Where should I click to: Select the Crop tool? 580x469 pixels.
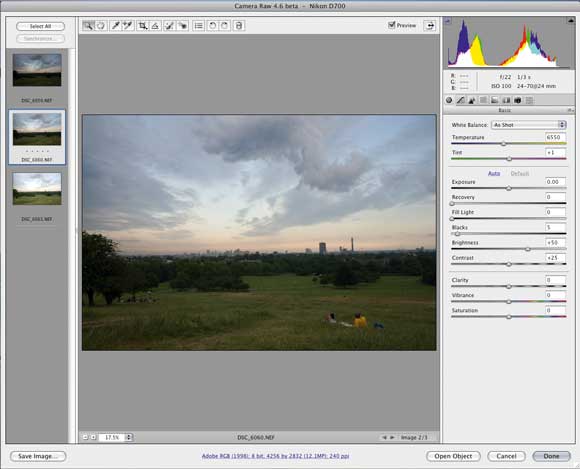coord(142,26)
